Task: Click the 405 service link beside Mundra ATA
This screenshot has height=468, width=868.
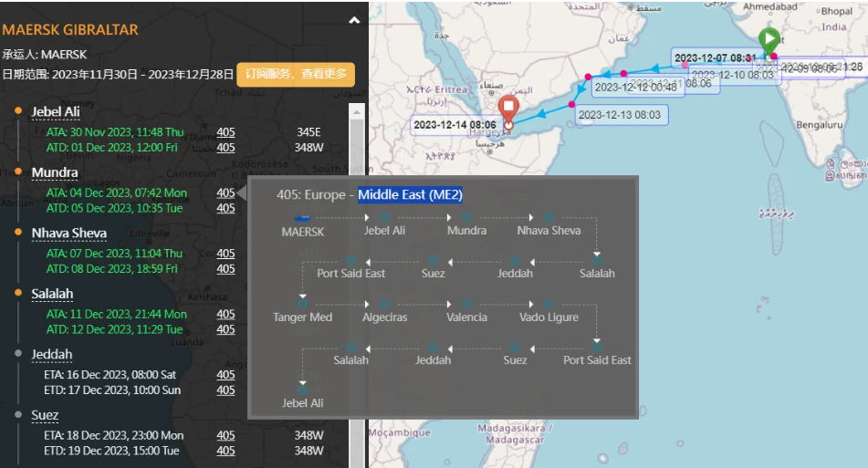Action: [x=225, y=193]
